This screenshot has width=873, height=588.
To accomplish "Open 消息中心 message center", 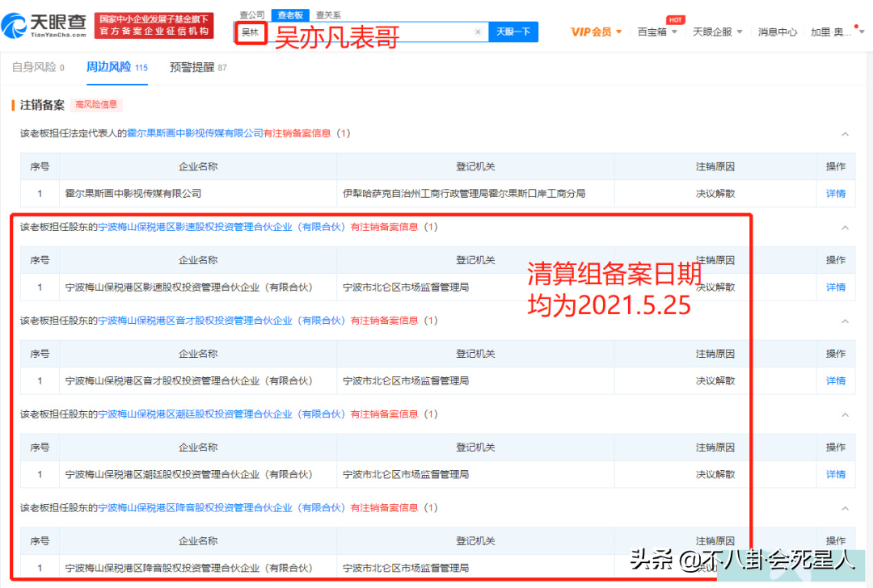I will point(777,32).
